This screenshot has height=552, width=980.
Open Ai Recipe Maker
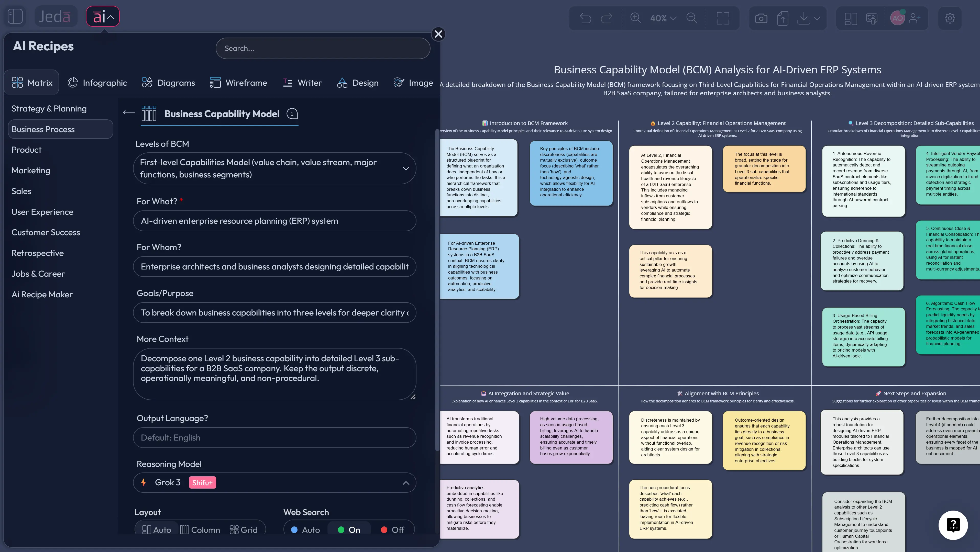click(42, 294)
